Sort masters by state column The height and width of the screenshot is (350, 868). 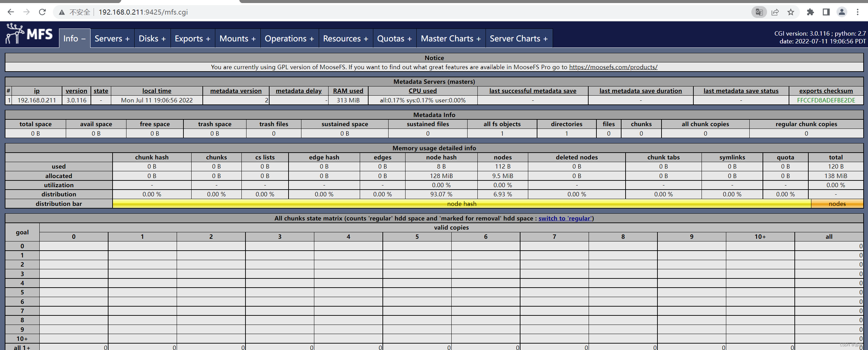101,91
